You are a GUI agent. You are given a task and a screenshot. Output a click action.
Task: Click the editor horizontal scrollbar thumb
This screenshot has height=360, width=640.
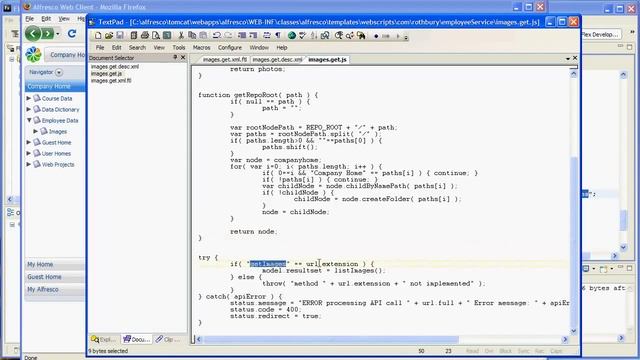coord(331,340)
